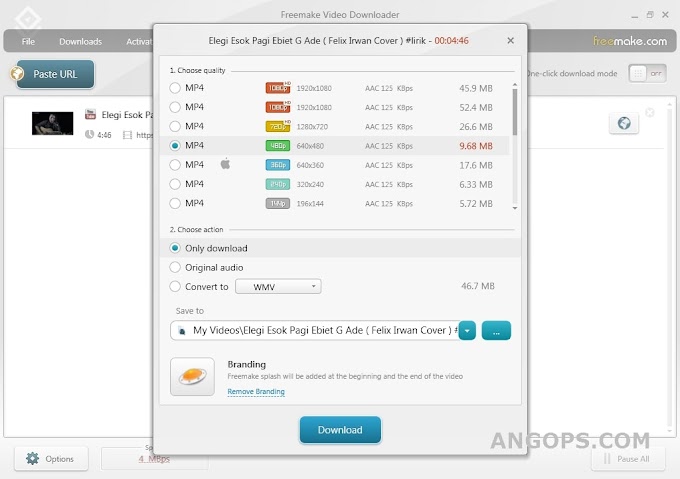The height and width of the screenshot is (479, 680).
Task: Open the WMV convert format dropdown
Action: (278, 287)
